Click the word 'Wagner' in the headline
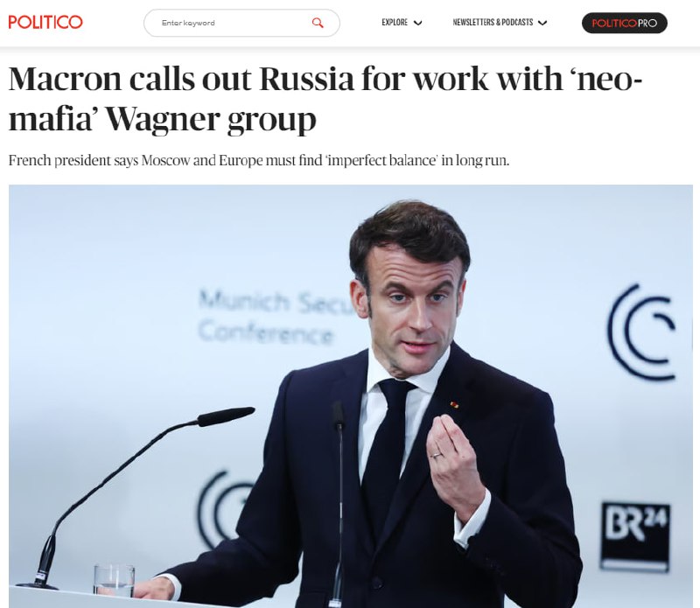This screenshot has width=700, height=608. (x=163, y=119)
